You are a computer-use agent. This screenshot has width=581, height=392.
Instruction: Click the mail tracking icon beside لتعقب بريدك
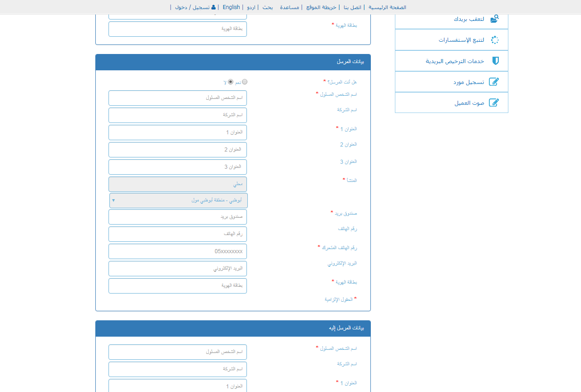tap(495, 18)
